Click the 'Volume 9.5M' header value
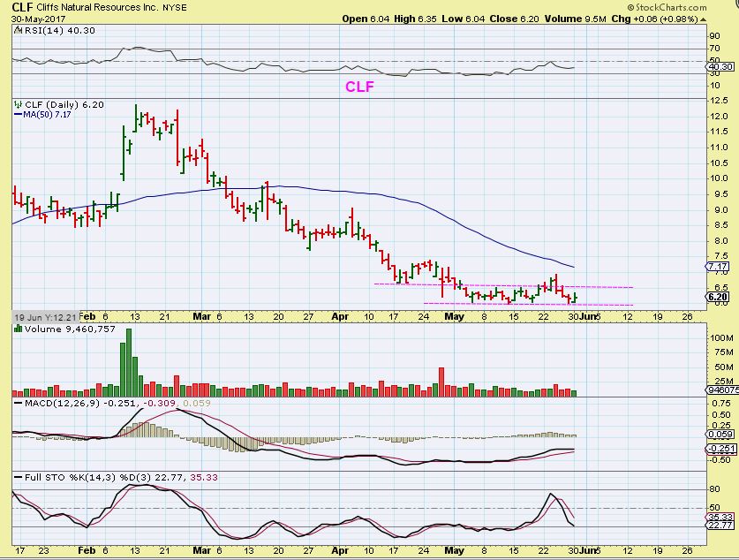This screenshot has width=739, height=560. click(x=575, y=19)
